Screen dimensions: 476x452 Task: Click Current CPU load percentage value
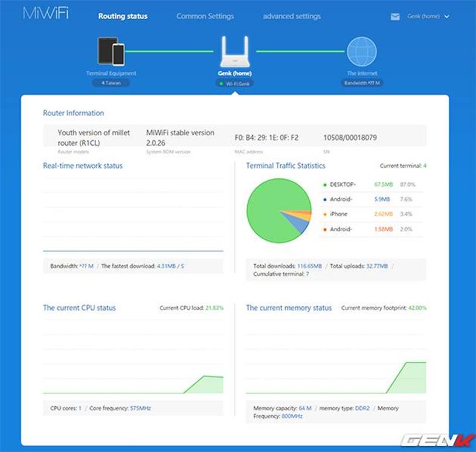pos(214,308)
